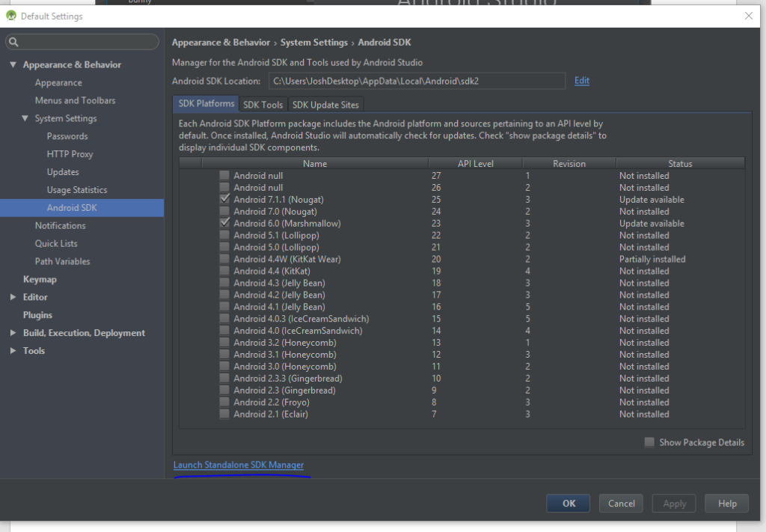
Task: Check the Android 2.2 (Froyo) checkbox
Action: (224, 402)
